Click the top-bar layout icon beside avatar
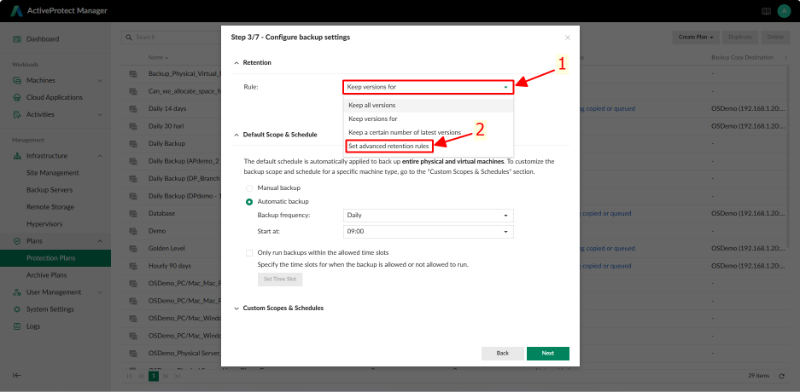The height and width of the screenshot is (392, 800). click(x=766, y=11)
